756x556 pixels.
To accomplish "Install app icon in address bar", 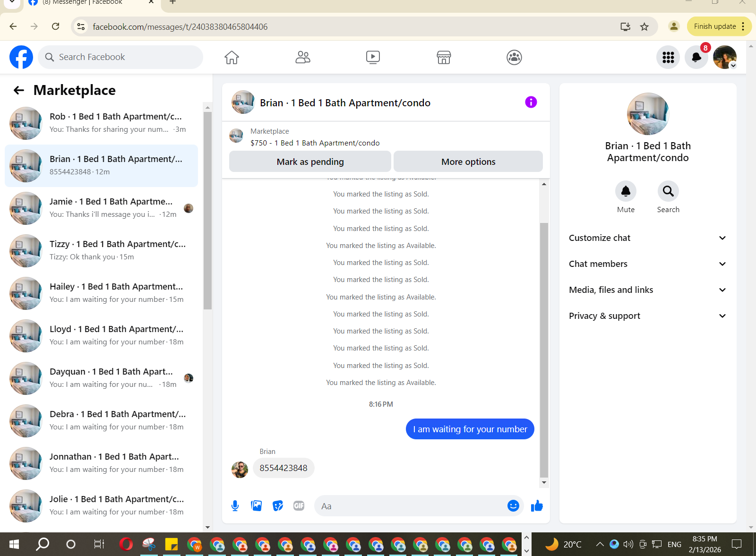I will (625, 26).
